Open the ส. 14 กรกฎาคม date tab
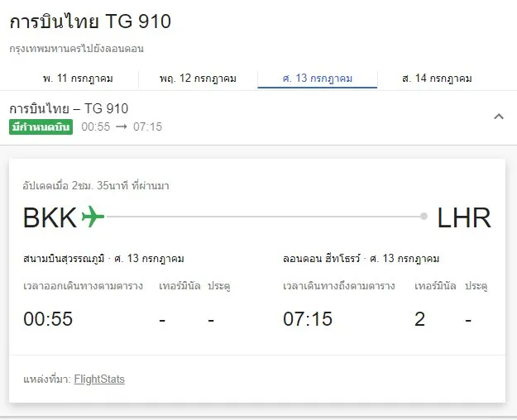 437,79
